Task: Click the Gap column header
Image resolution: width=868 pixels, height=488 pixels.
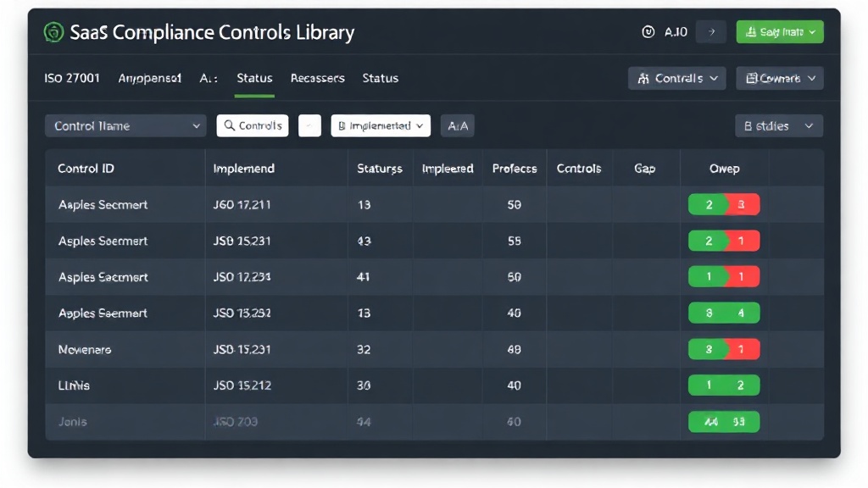Action: tap(645, 169)
